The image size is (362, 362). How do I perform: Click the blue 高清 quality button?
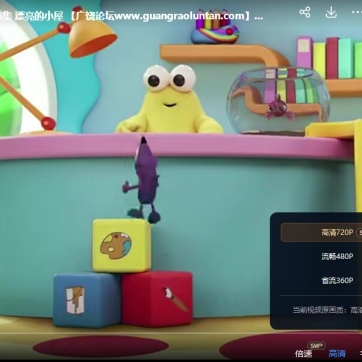337,354
